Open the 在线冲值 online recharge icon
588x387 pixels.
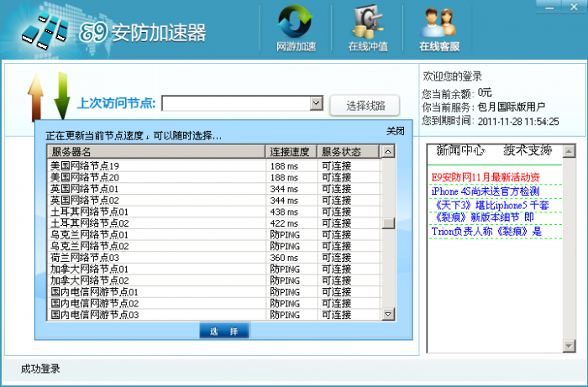[368, 29]
